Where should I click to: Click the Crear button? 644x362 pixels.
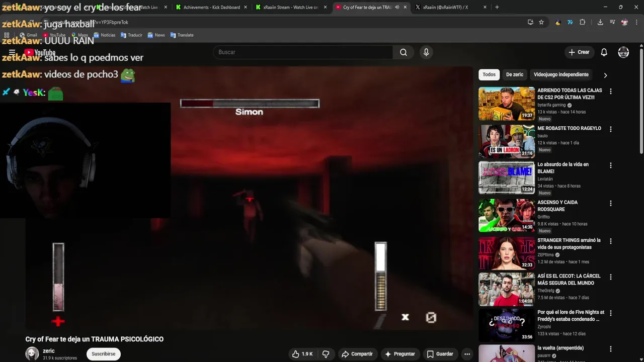tap(579, 52)
